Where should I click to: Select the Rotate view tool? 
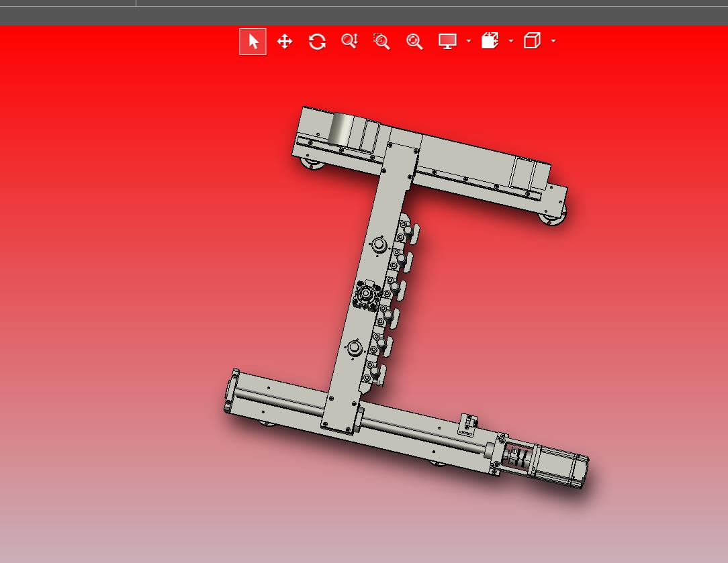(x=317, y=42)
